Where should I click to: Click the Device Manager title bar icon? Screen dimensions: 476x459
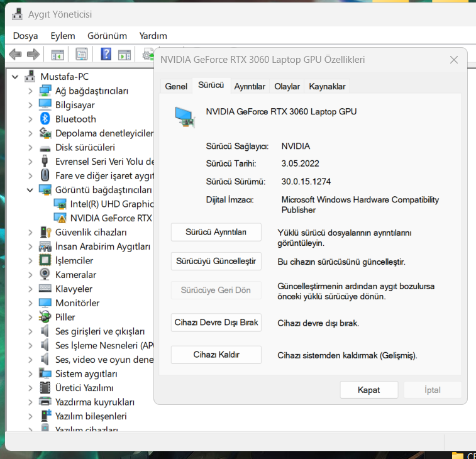click(x=18, y=14)
